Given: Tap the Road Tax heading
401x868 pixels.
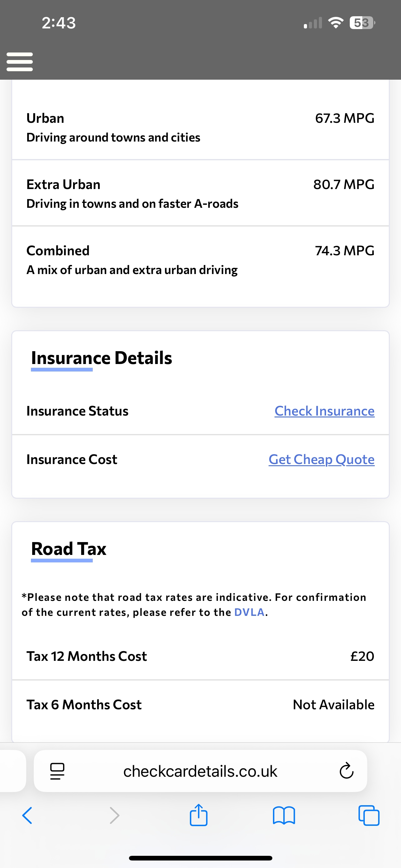Looking at the screenshot, I should [x=69, y=549].
